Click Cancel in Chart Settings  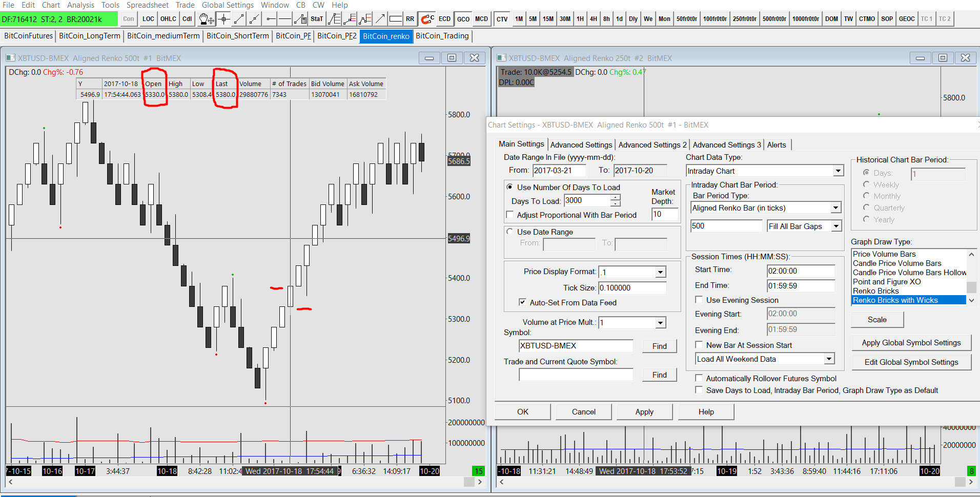point(584,411)
